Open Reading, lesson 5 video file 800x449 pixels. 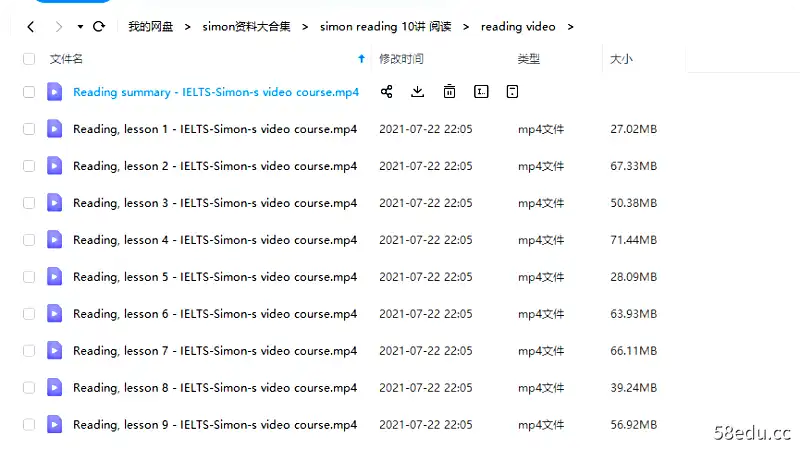point(215,277)
